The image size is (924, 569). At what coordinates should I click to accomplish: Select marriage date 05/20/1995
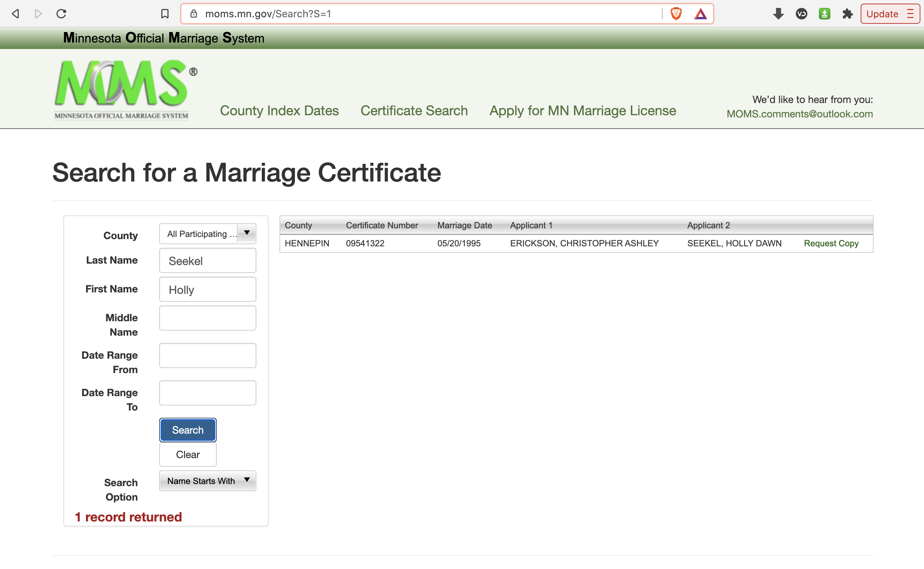[459, 243]
